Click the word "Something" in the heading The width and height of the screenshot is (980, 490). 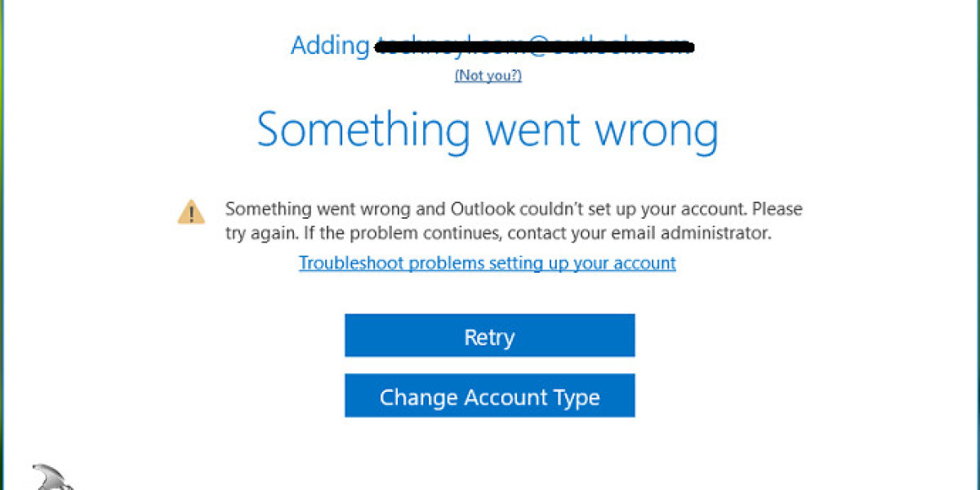point(363,131)
